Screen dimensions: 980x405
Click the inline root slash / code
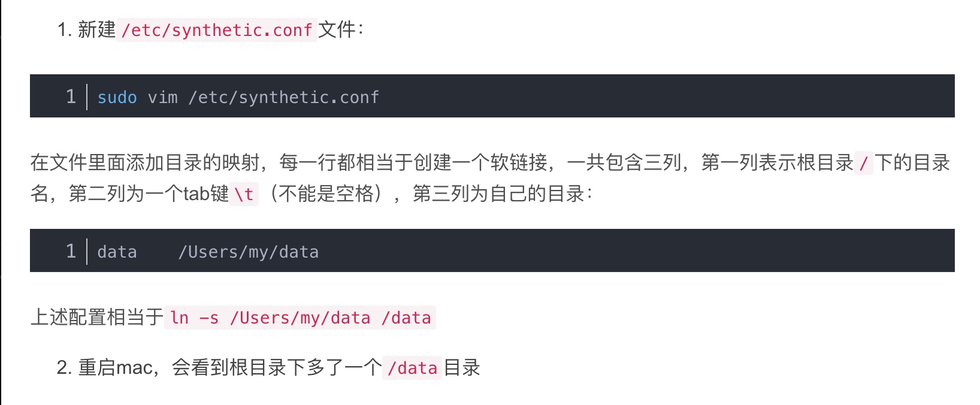click(864, 163)
